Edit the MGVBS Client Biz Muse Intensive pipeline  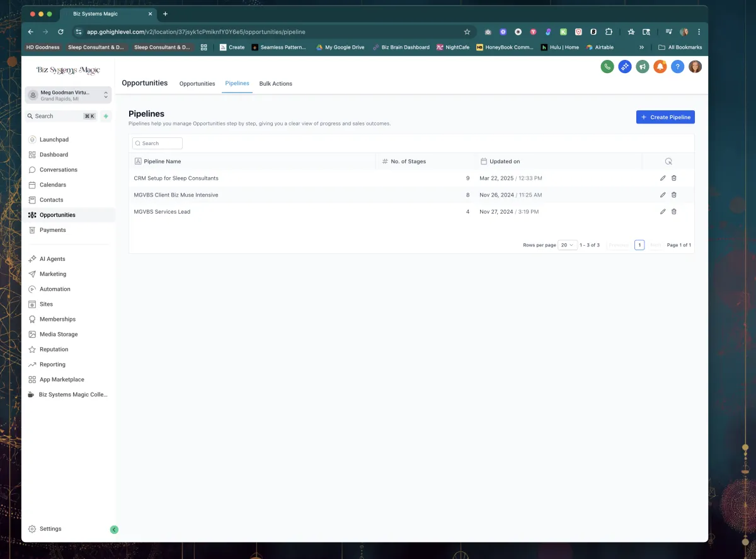[663, 195]
